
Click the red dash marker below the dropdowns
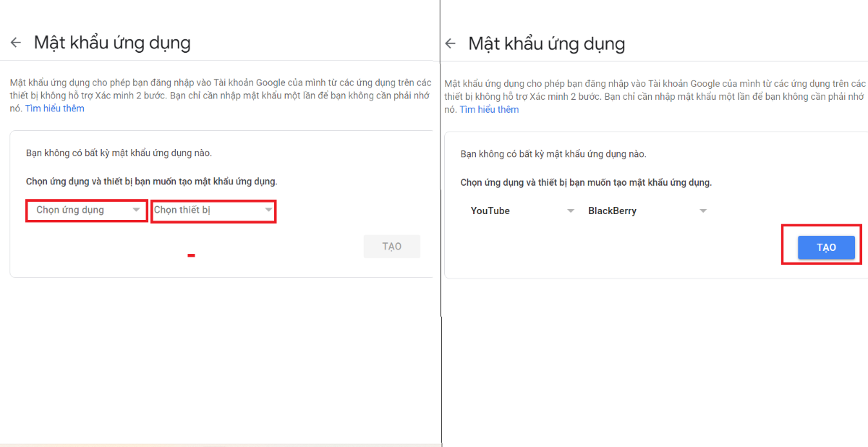(191, 255)
